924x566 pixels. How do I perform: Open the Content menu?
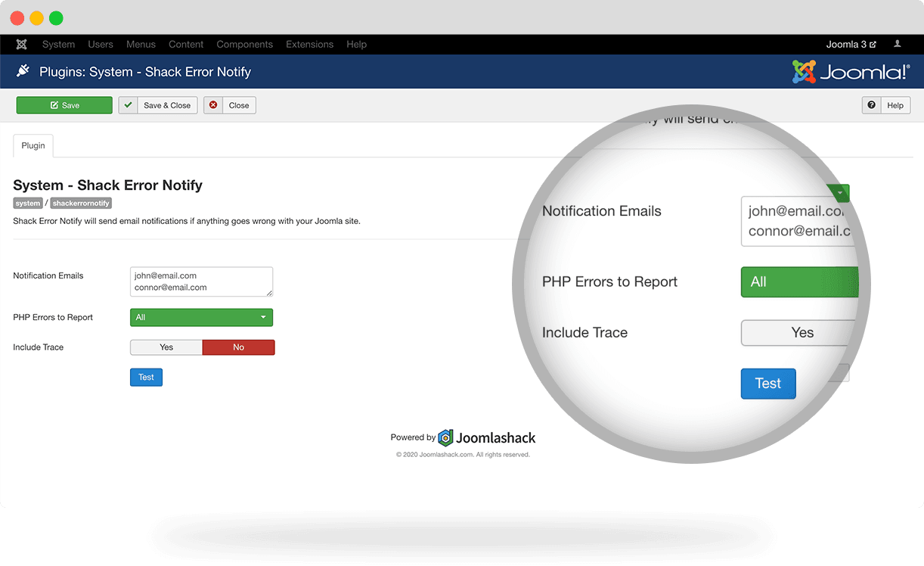point(186,45)
